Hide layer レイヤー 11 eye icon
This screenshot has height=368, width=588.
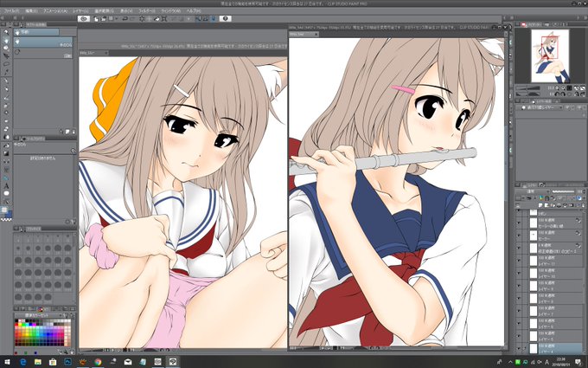click(x=519, y=261)
